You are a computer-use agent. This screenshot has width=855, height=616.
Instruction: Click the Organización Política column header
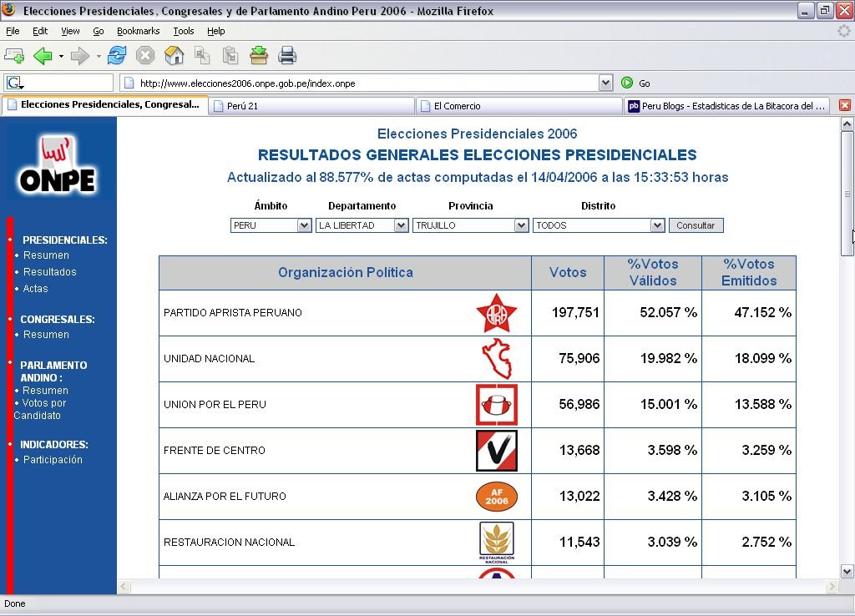345,273
